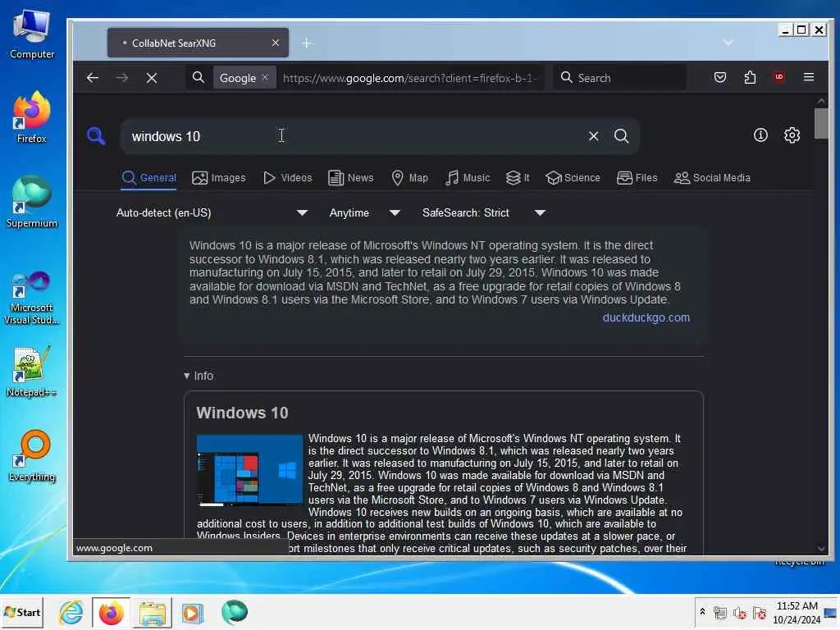Select the Firefox desktop shortcut
This screenshot has width=840, height=630.
[32, 116]
